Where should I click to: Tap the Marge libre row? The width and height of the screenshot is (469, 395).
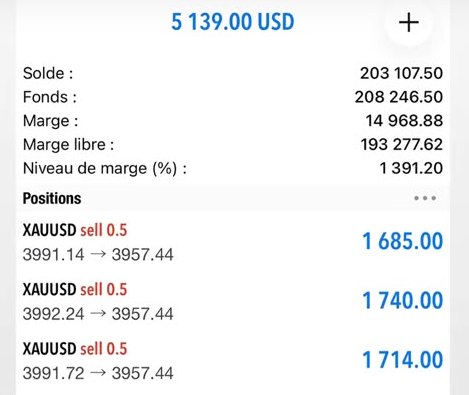coord(233,145)
